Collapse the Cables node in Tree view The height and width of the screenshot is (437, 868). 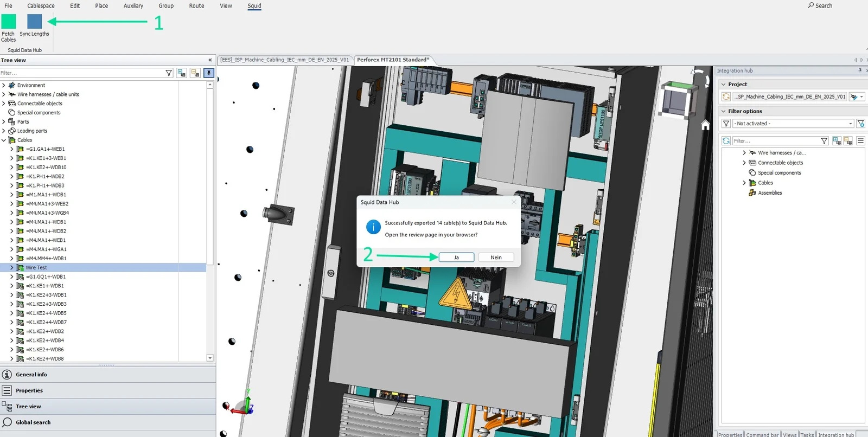(x=4, y=140)
